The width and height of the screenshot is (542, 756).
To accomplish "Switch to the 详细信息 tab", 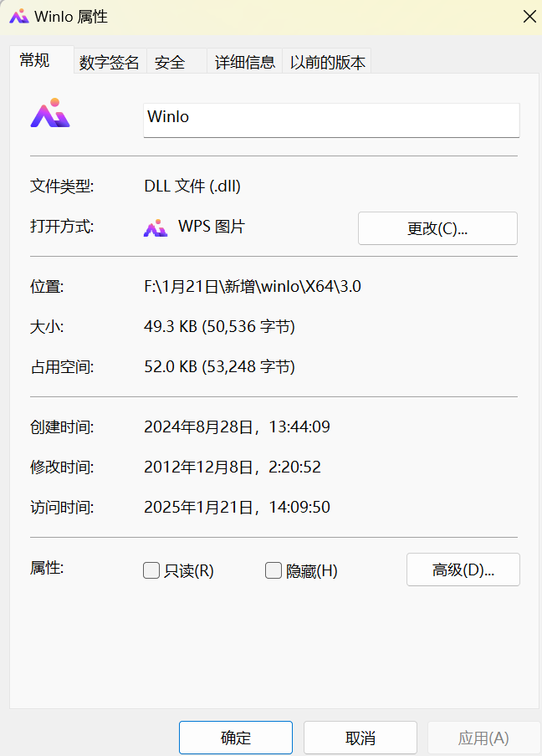I will [244, 62].
